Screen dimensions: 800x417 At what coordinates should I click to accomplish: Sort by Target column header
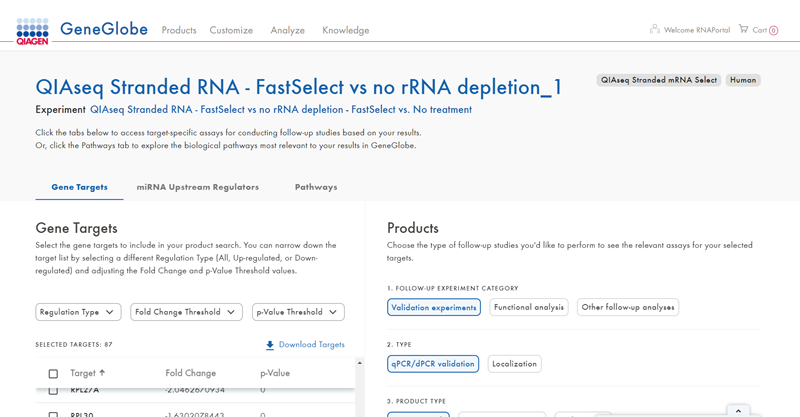click(83, 373)
